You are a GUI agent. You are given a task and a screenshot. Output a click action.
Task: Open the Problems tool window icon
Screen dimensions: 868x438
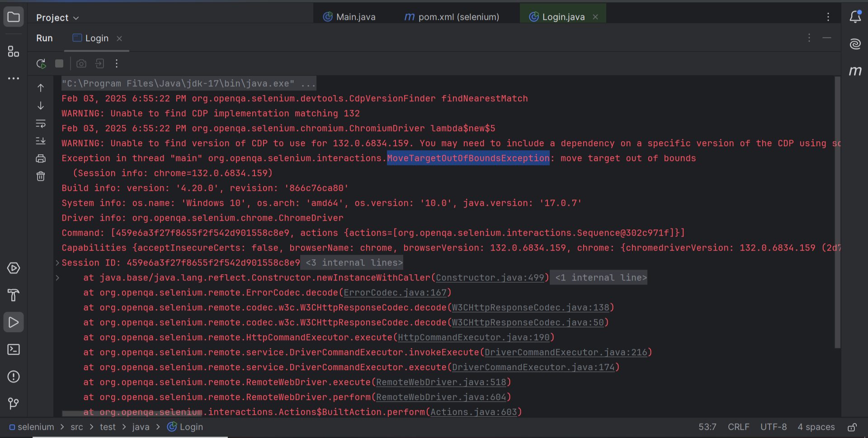click(x=14, y=376)
